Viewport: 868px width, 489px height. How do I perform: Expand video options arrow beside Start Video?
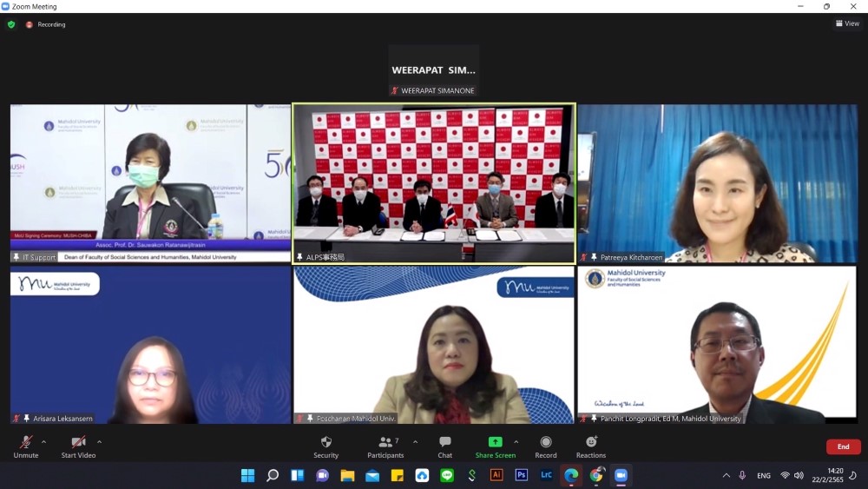point(99,441)
